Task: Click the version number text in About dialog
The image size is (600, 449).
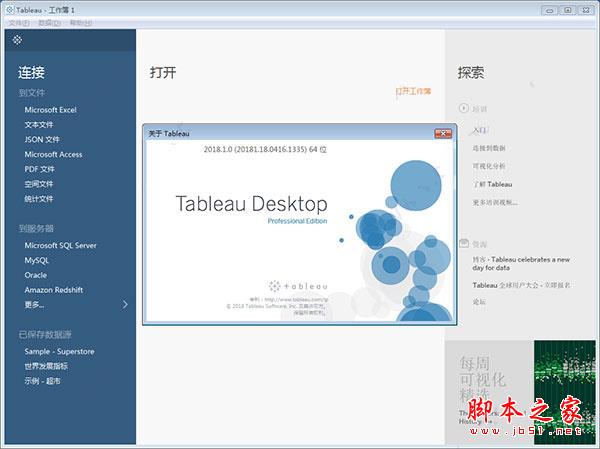Action: pyautogui.click(x=265, y=149)
